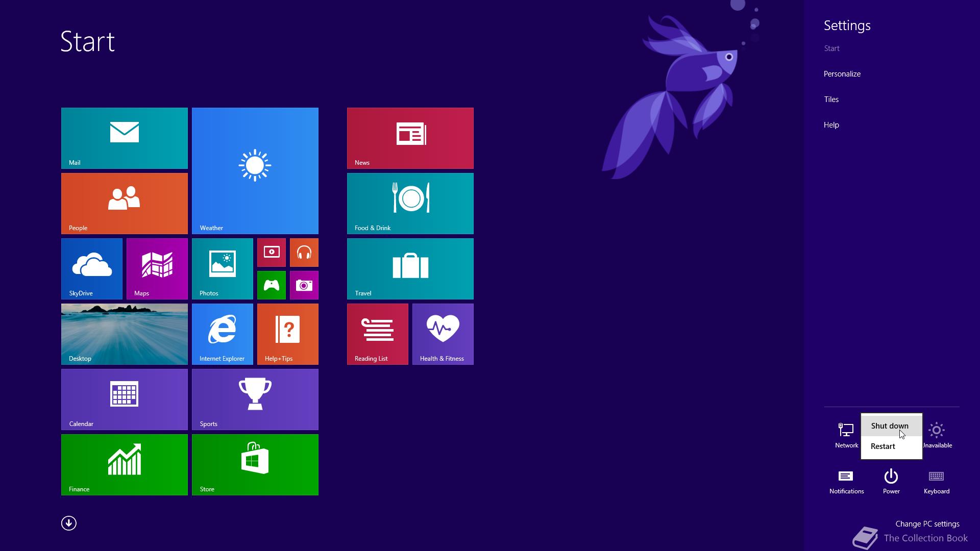Open Help in Settings pane

831,125
